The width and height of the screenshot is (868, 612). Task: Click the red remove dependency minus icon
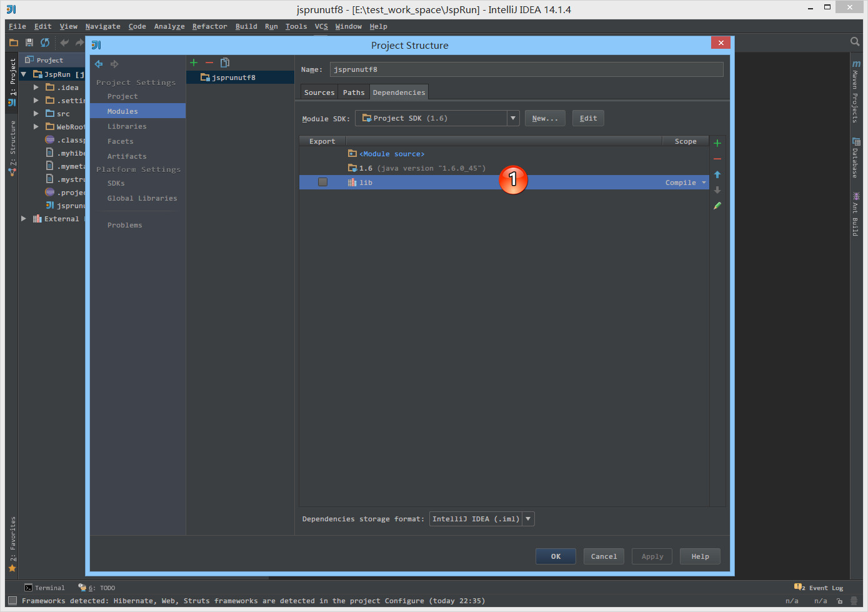pos(717,159)
